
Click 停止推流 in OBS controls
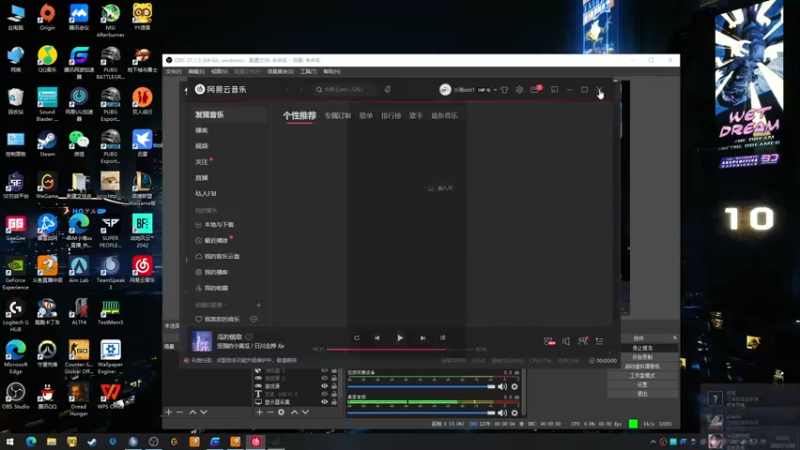click(x=642, y=348)
